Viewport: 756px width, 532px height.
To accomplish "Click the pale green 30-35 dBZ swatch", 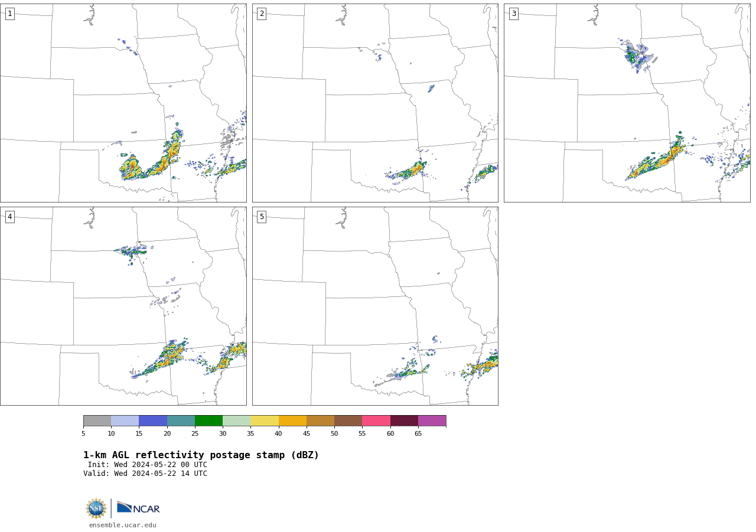I will pos(237,420).
